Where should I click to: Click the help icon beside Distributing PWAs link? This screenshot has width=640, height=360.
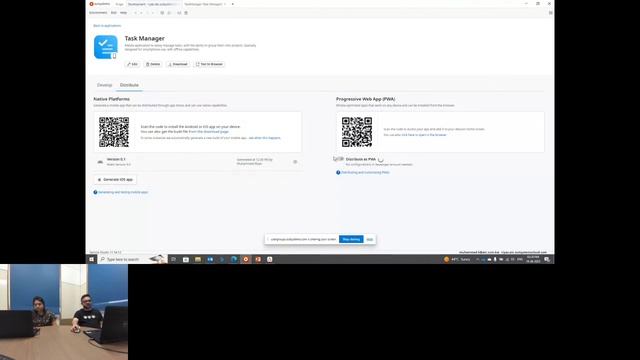338,173
